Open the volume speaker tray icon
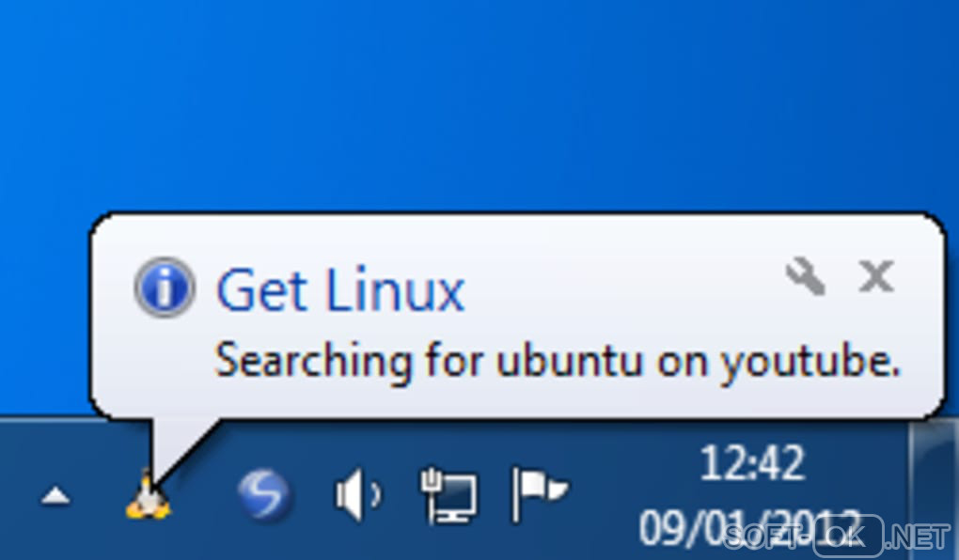The height and width of the screenshot is (560, 959). [358, 495]
